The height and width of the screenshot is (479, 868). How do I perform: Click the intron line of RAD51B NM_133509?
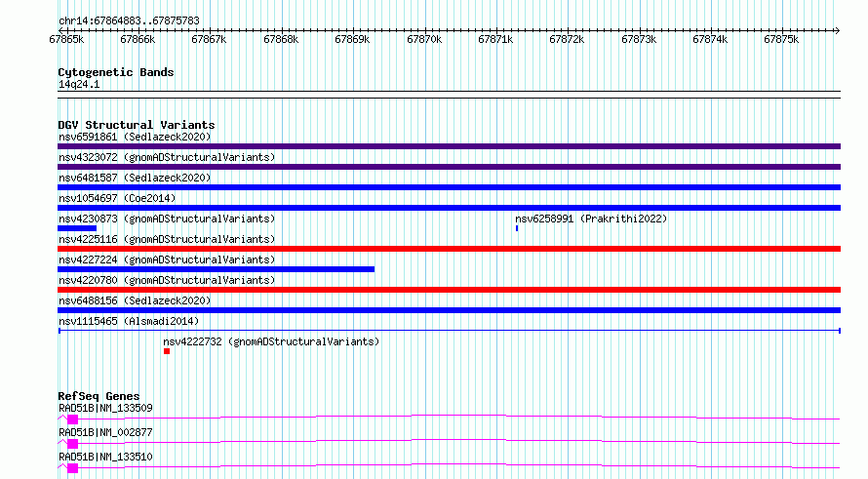[459, 417]
